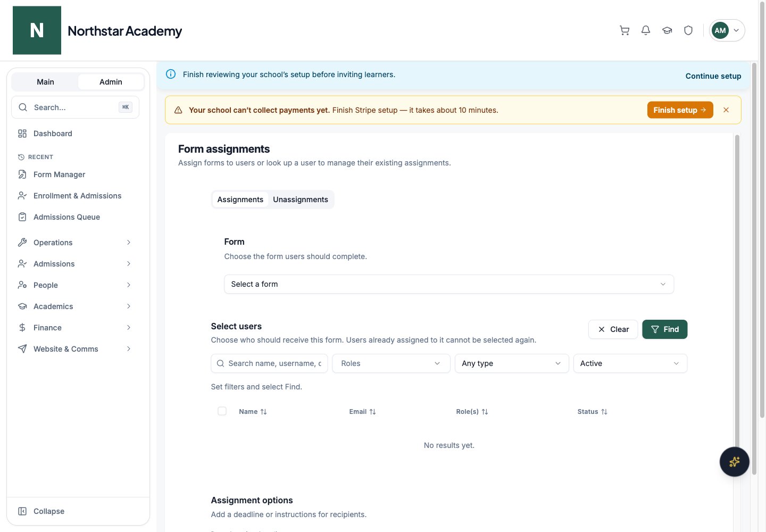The height and width of the screenshot is (532, 766).
Task: Click the Finish setup button
Action: [680, 110]
